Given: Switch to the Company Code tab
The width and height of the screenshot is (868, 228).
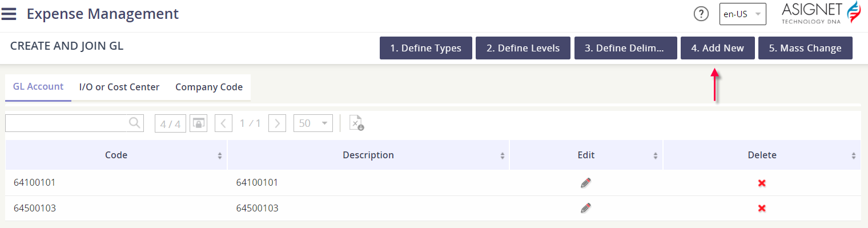Looking at the screenshot, I should (209, 87).
